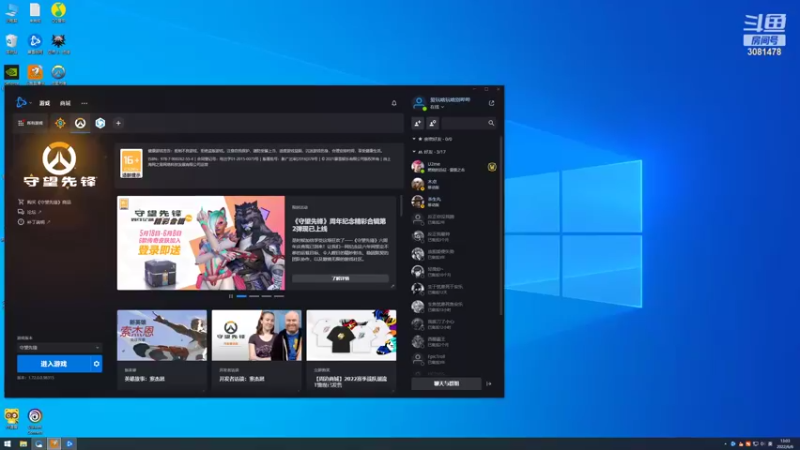The width and height of the screenshot is (800, 450).
Task: Click the Battle.net taskbar icon
Action: point(69,444)
